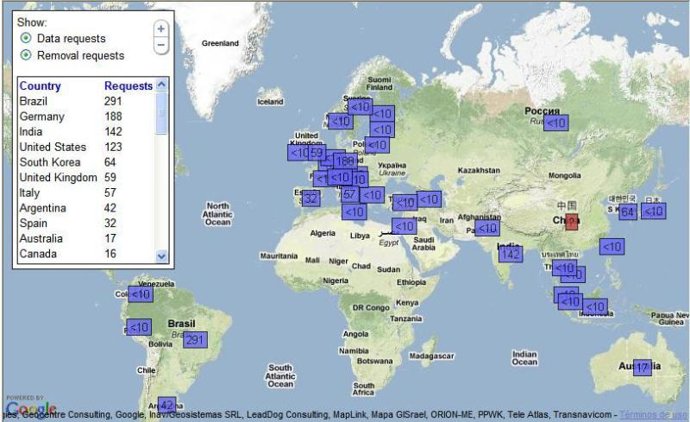
Task: Click the Brazil 291 map marker
Action: click(x=194, y=340)
